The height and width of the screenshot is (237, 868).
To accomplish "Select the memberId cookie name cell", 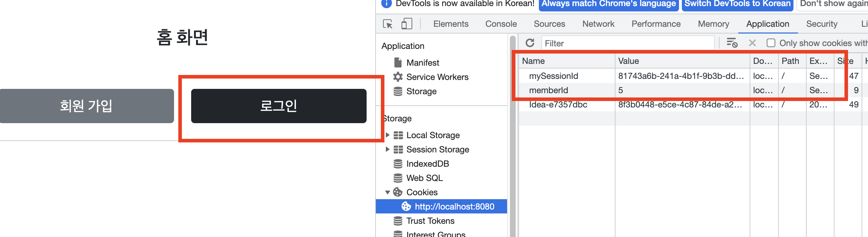I will (x=567, y=90).
